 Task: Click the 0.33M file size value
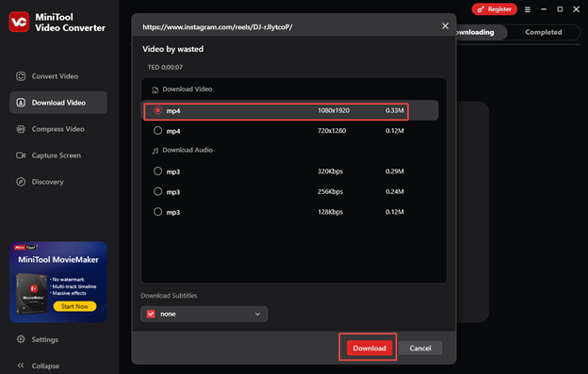[x=395, y=110]
